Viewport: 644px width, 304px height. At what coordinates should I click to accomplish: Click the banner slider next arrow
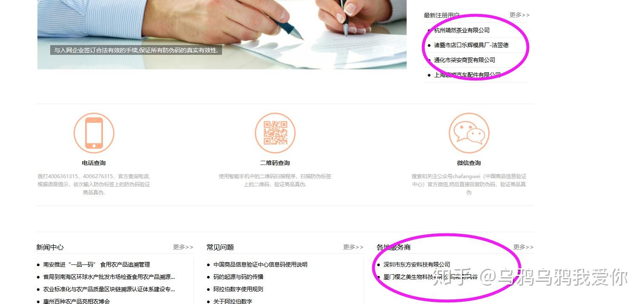pos(389,51)
